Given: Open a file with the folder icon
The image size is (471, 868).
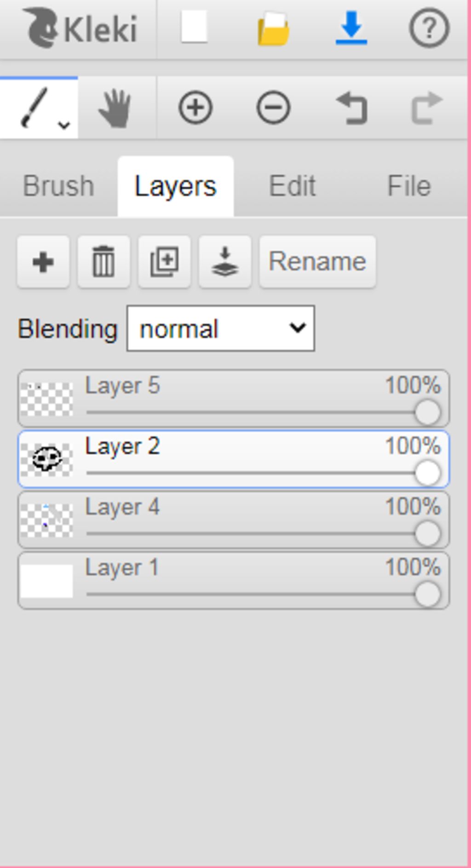Looking at the screenshot, I should (273, 29).
